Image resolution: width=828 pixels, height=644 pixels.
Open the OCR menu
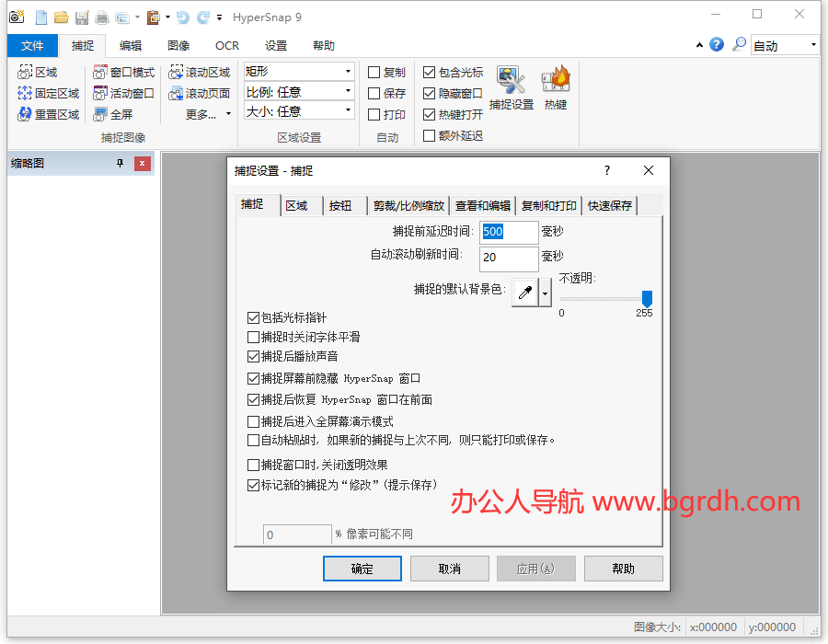tap(226, 45)
